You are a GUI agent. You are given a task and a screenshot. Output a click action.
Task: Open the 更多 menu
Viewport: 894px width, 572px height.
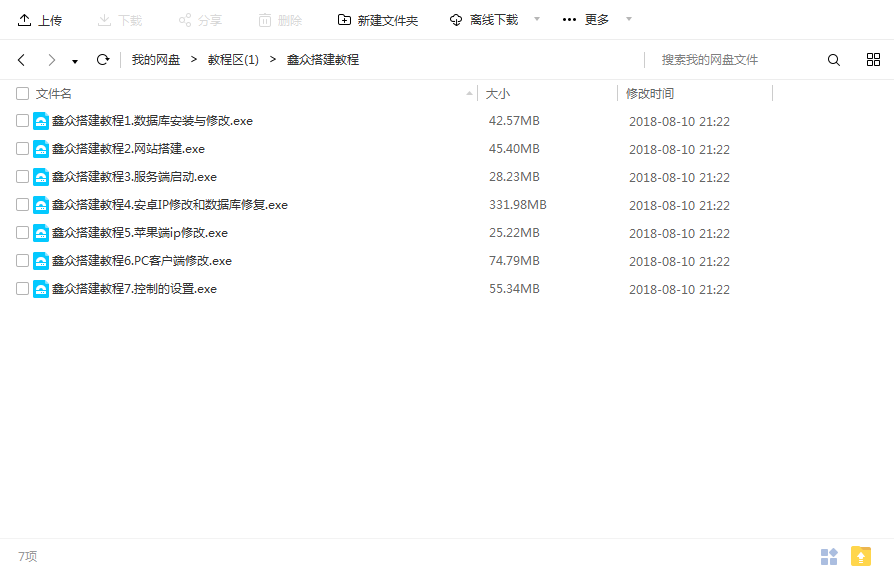click(x=586, y=20)
